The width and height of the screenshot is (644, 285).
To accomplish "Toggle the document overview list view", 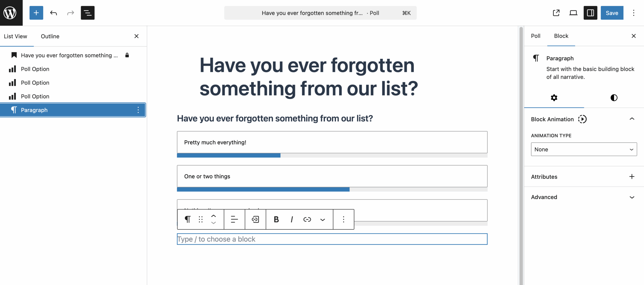I will click(88, 13).
